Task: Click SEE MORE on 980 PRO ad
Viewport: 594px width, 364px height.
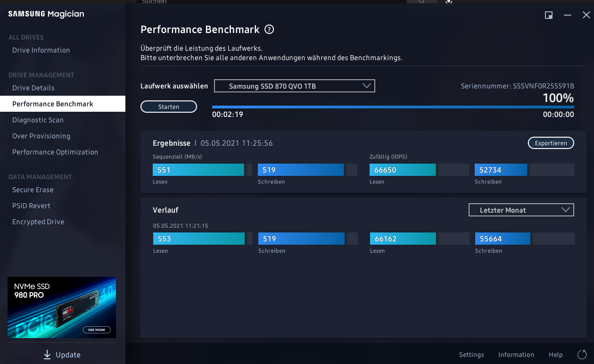Action: tap(97, 330)
